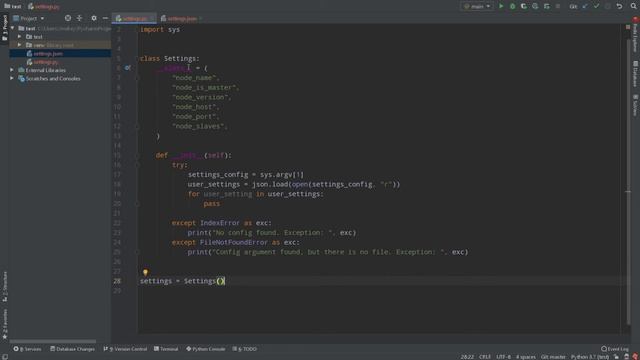Click the Git master branch in status bar
This screenshot has height=360, width=640.
click(553, 357)
